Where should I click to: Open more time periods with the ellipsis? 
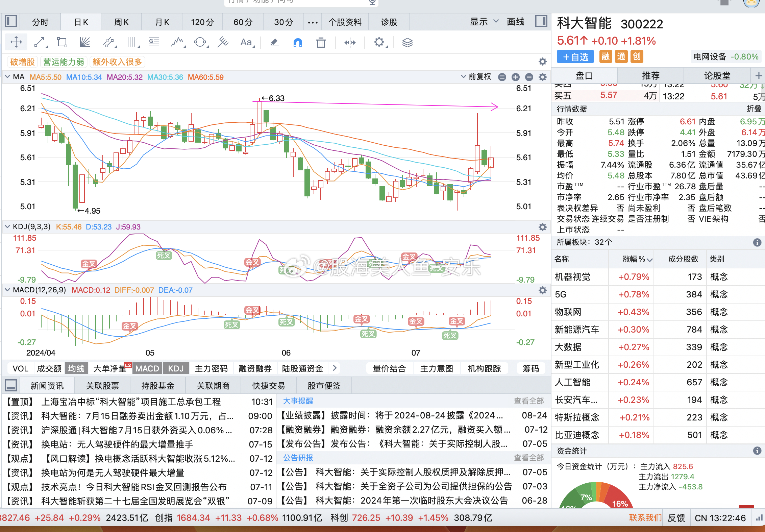[x=313, y=22]
